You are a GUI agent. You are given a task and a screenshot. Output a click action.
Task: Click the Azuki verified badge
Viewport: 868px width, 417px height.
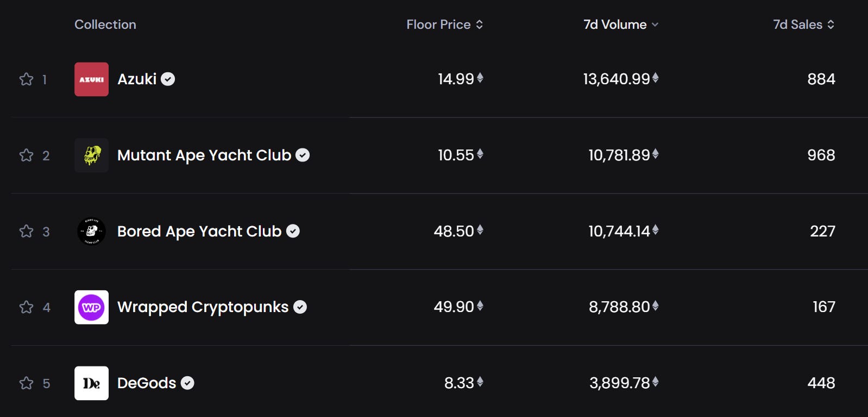[168, 79]
